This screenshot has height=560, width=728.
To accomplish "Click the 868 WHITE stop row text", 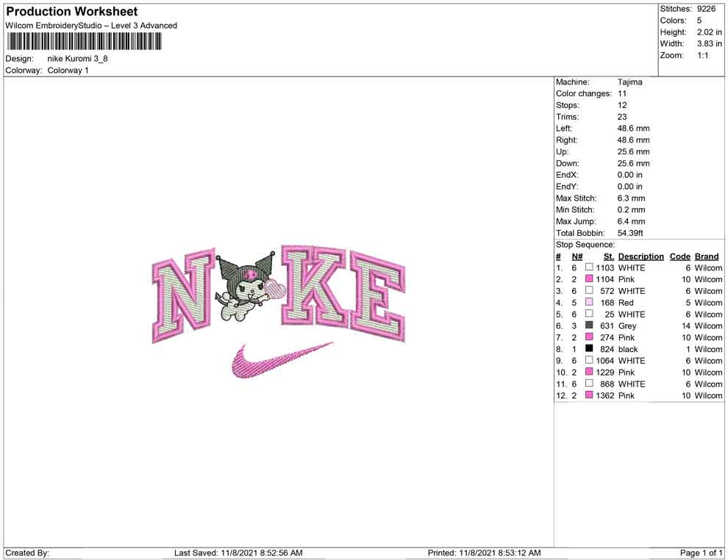I will 623,384.
